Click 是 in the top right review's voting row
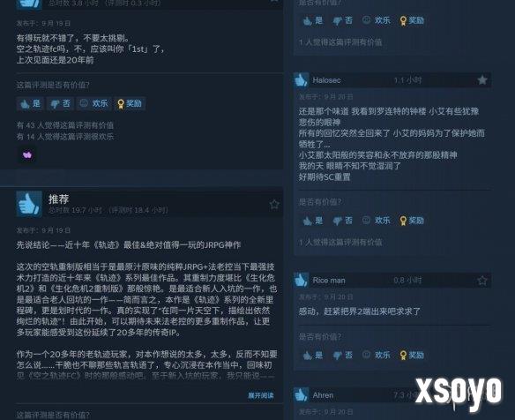 pyautogui.click(x=313, y=20)
